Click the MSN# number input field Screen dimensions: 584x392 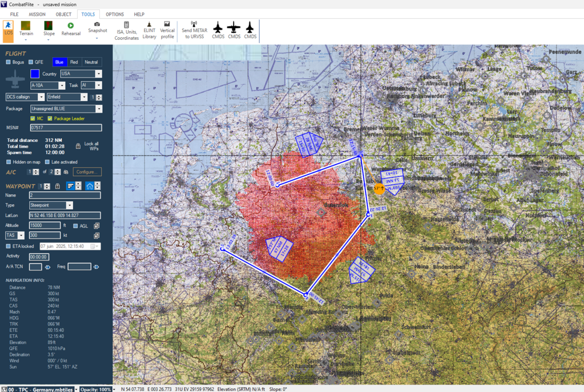coord(65,128)
